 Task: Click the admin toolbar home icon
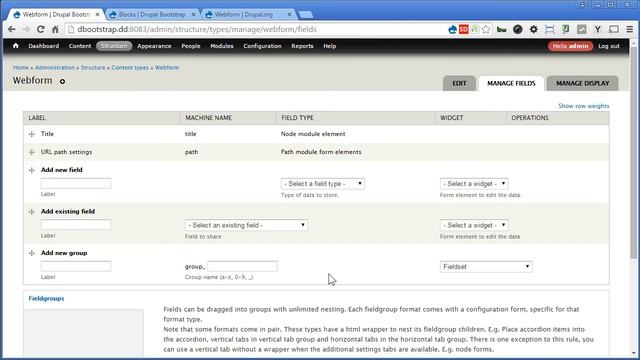(16, 46)
